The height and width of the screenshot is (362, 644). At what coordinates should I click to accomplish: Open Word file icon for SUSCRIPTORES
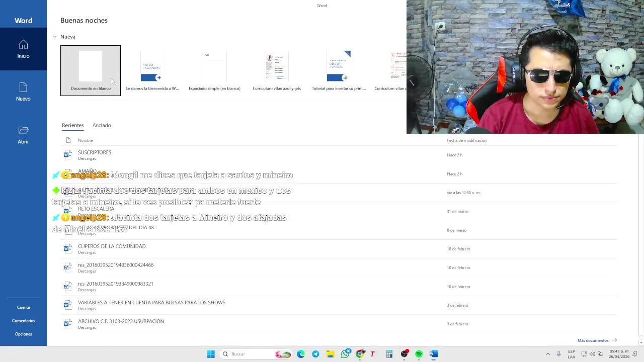[x=67, y=155]
